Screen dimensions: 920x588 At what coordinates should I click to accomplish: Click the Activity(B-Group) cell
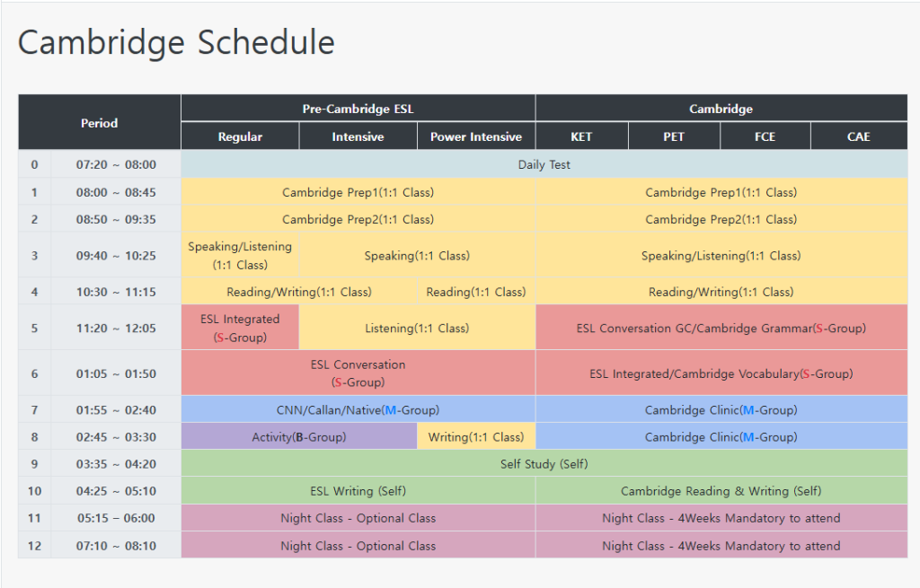[299, 437]
